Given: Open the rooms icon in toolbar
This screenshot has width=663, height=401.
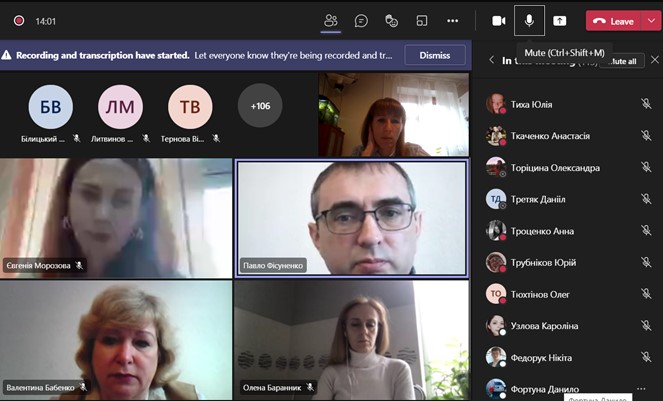Looking at the screenshot, I should pos(422,21).
